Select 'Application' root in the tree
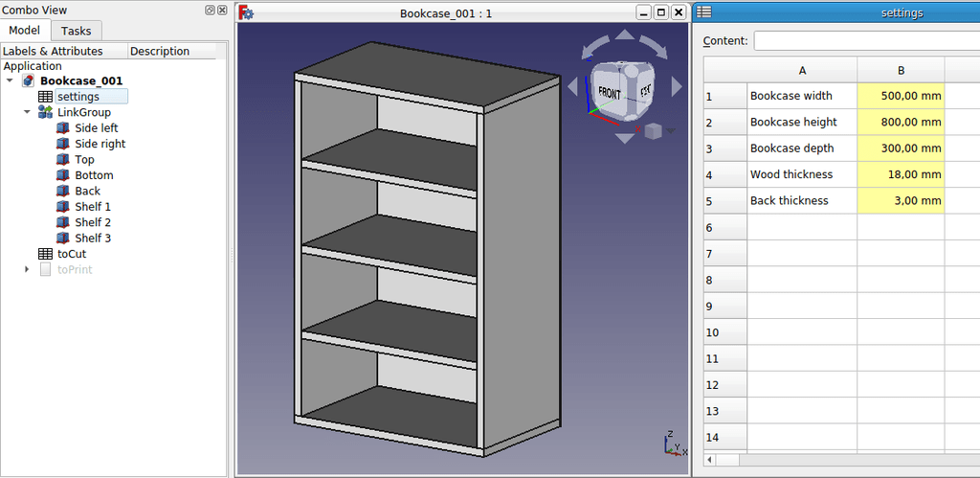 [33, 66]
